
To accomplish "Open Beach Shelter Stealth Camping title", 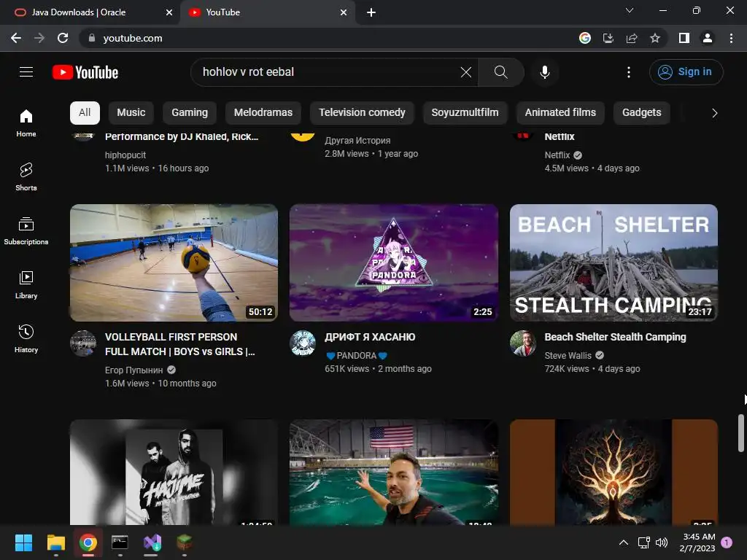I will click(616, 337).
